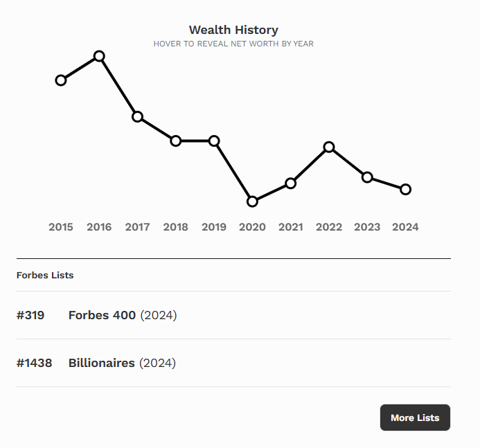
Task: Click the Forbes Lists section heading
Action: tap(45, 275)
